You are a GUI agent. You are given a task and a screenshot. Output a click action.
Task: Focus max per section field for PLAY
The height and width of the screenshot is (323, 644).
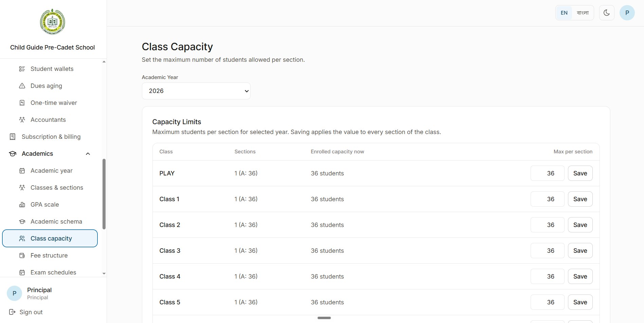tap(547, 173)
